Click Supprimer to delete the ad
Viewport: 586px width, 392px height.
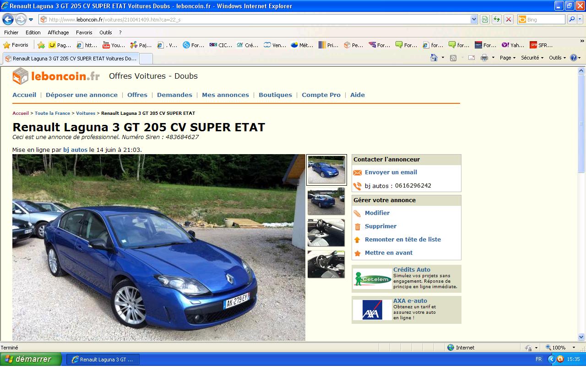tap(380, 226)
